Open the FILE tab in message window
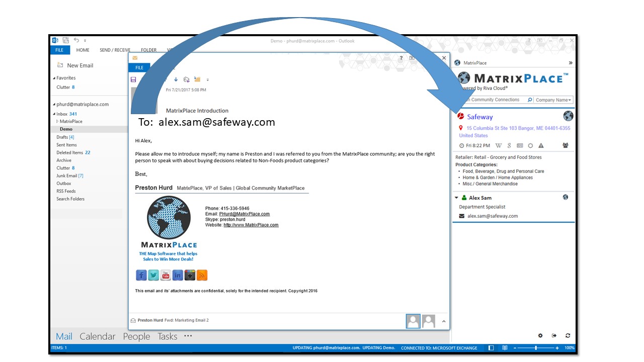 click(139, 68)
